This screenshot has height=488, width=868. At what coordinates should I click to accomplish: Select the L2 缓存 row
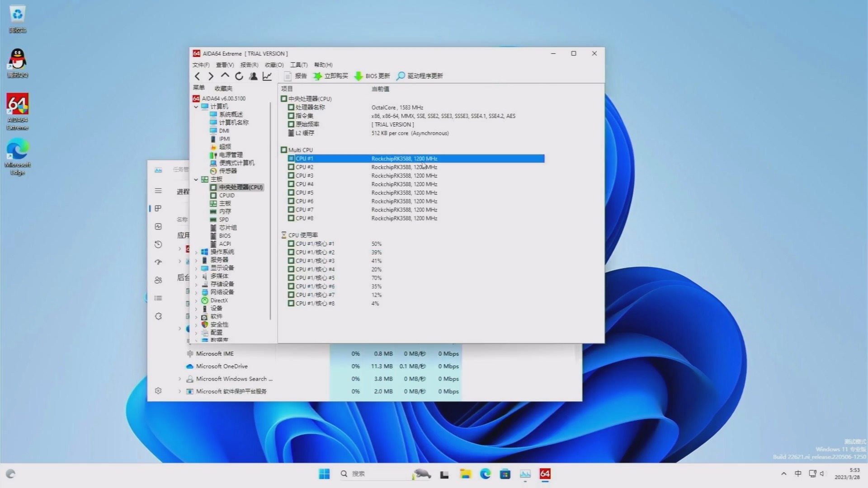point(416,133)
